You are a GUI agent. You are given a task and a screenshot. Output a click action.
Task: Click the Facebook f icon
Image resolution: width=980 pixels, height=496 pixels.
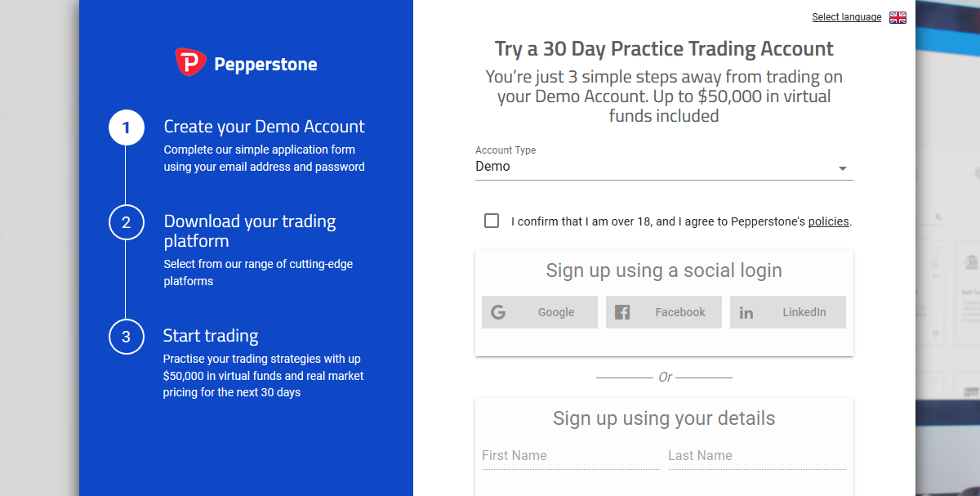point(622,312)
